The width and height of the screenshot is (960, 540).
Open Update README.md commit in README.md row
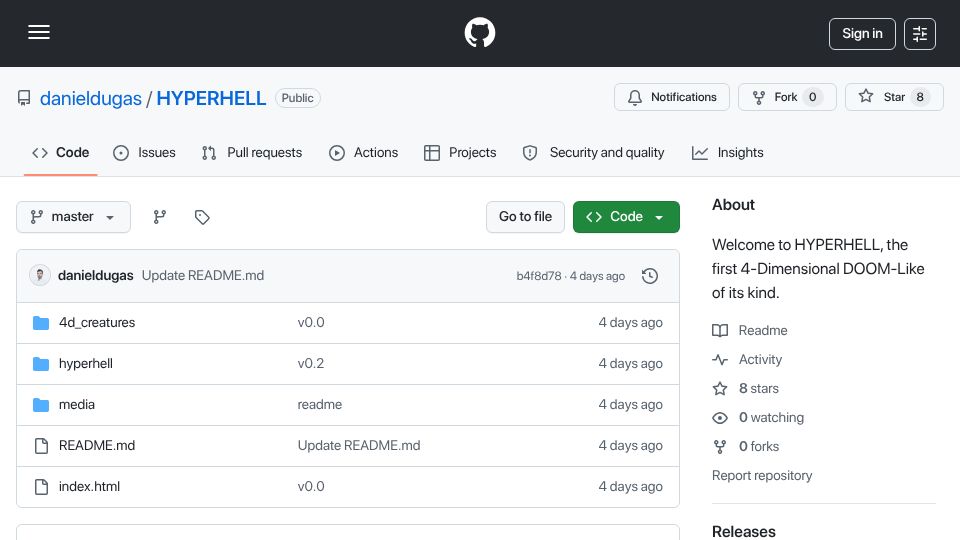[x=359, y=446]
